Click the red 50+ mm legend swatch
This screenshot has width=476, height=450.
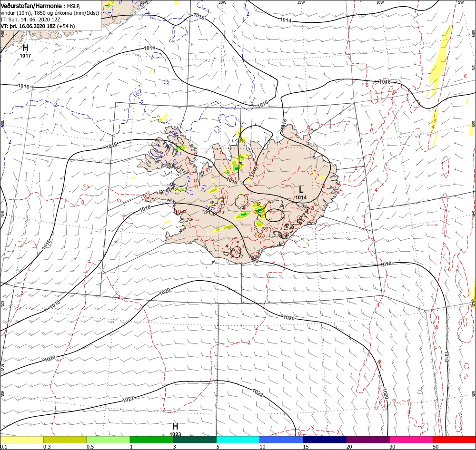click(454, 440)
